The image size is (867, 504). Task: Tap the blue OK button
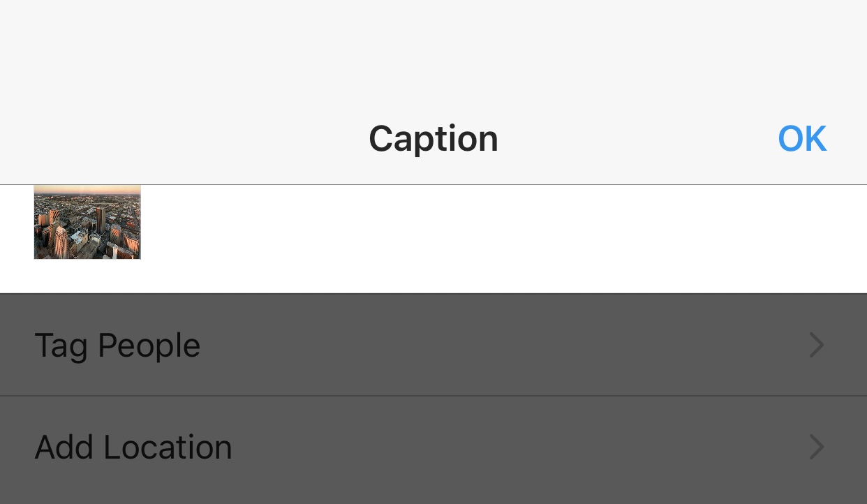tap(802, 138)
